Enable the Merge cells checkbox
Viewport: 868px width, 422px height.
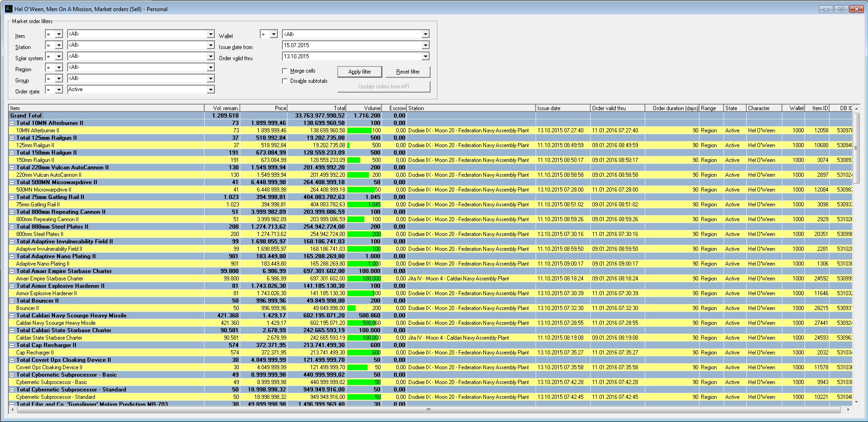pyautogui.click(x=285, y=71)
